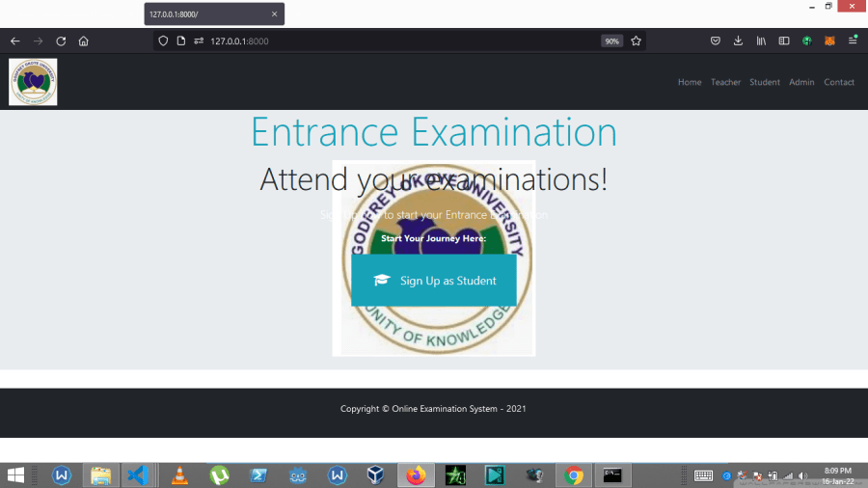Open VirtualBox from the taskbar
Viewport: 868px width, 488px height.
(x=376, y=475)
